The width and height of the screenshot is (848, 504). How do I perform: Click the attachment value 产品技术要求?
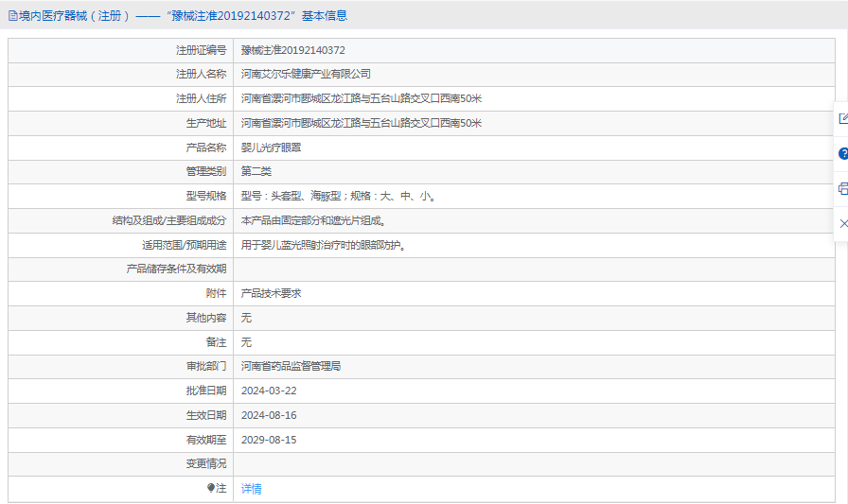point(271,293)
